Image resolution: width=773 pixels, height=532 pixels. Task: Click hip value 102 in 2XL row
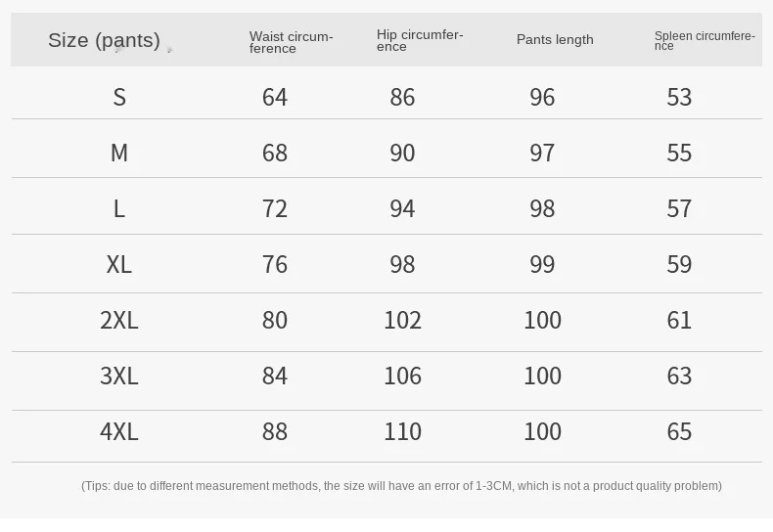click(402, 320)
